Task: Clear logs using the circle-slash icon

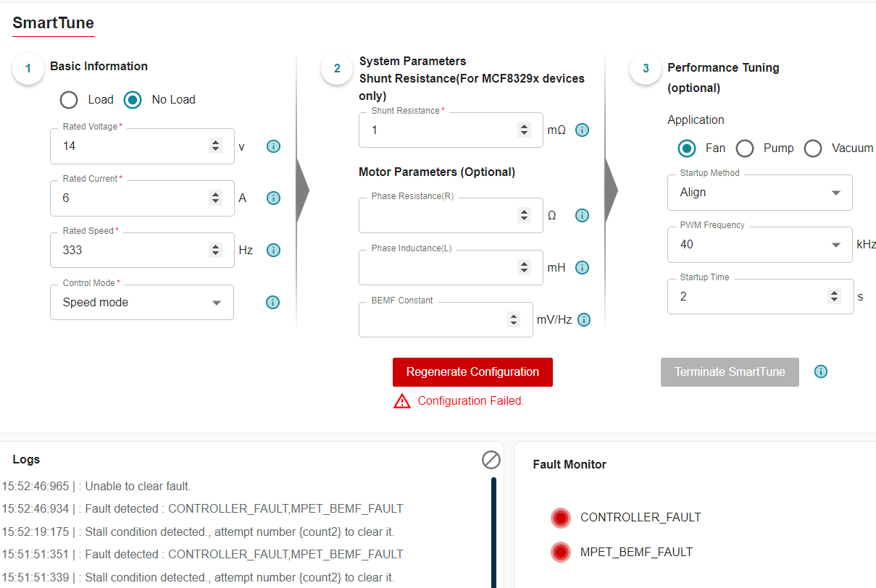Action: (x=491, y=460)
